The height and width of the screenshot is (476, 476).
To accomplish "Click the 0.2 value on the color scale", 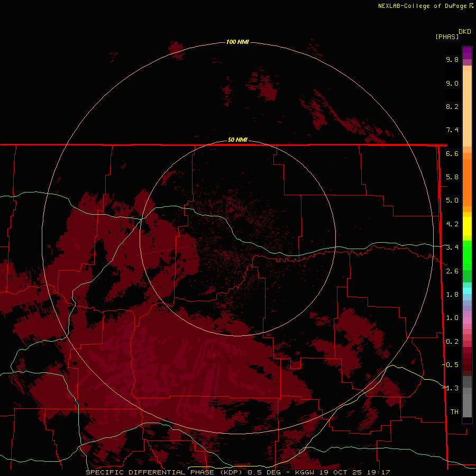I will pos(452,342).
